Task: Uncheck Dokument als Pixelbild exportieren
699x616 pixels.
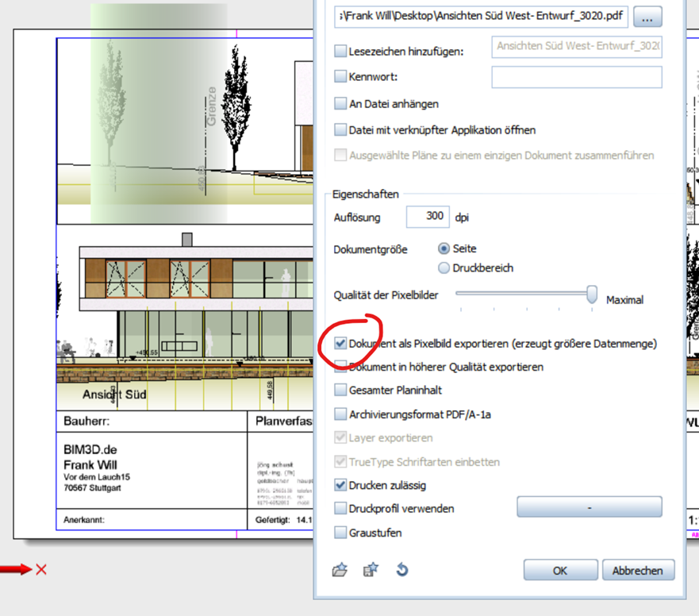Action: pos(340,344)
